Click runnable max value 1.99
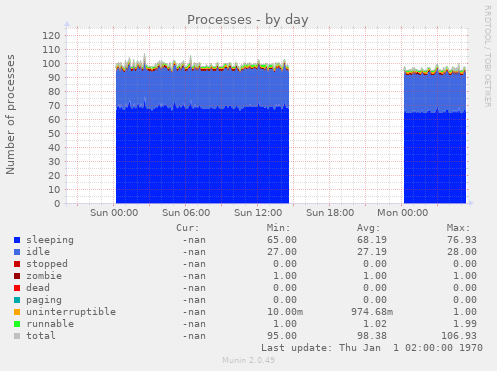497x371 pixels. coord(465,324)
